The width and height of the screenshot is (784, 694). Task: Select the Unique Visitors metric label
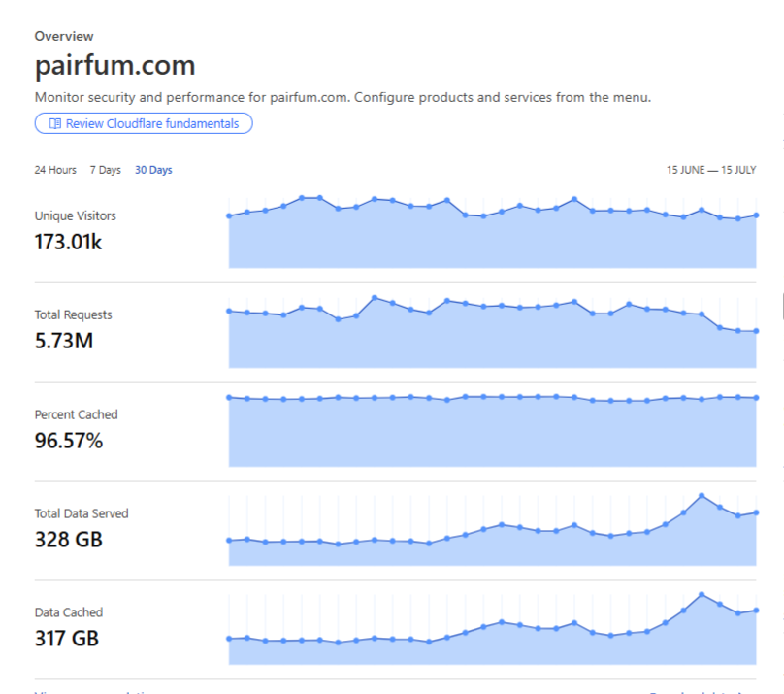pyautogui.click(x=75, y=215)
